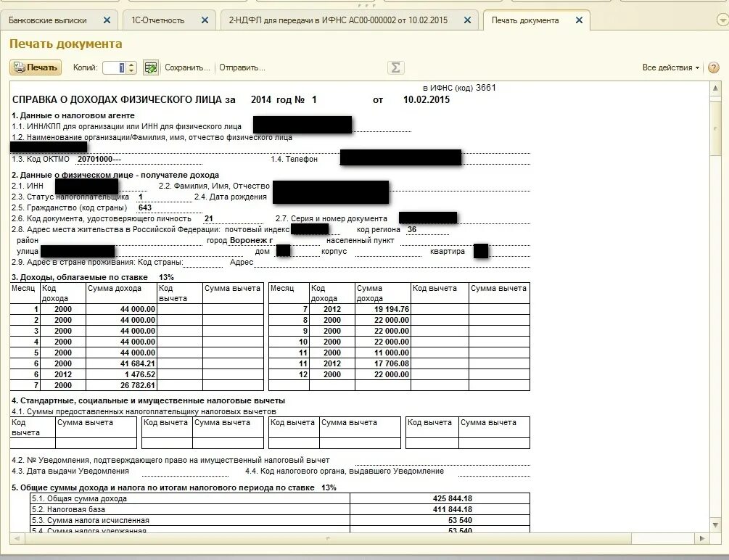Click ИФНС code 3661
The image size is (729, 560).
[x=486, y=88]
